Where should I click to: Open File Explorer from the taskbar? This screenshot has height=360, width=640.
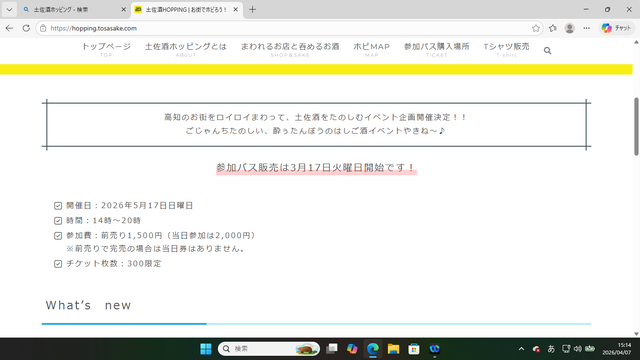(x=393, y=349)
